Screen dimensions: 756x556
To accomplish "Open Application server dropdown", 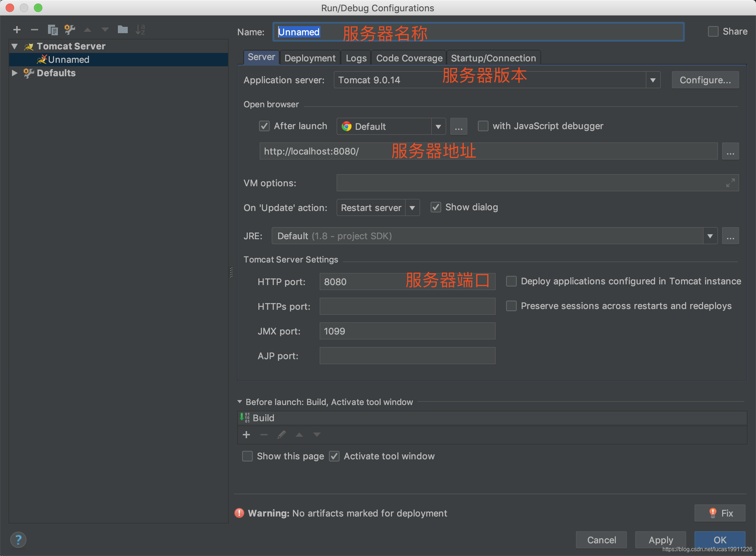I will point(653,80).
